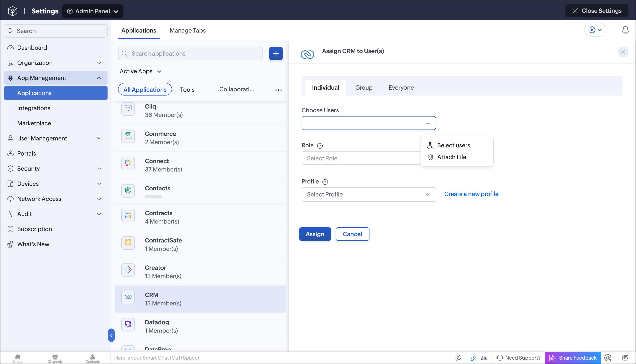This screenshot has width=636, height=364.
Task: Click the blue add application plus button
Action: point(276,54)
